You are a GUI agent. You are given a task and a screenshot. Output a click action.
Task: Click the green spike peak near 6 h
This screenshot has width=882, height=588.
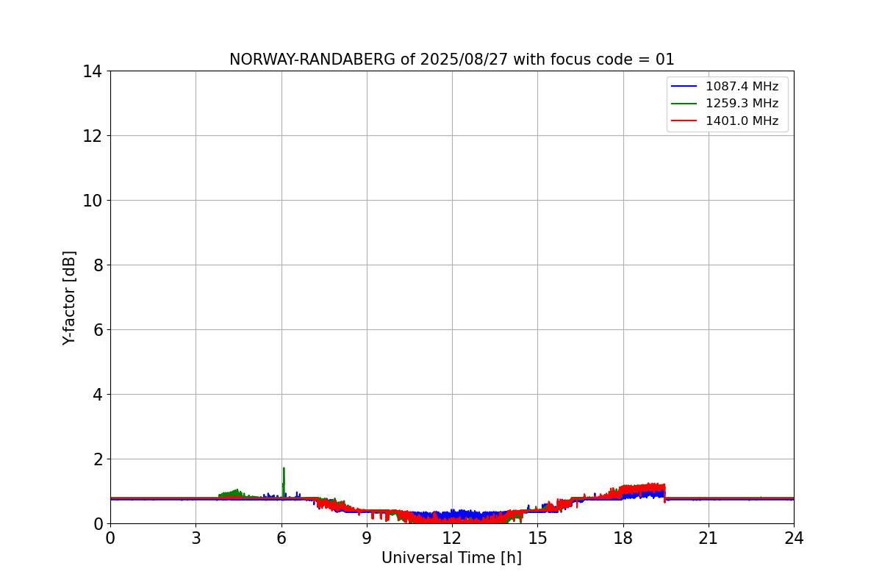pos(284,469)
